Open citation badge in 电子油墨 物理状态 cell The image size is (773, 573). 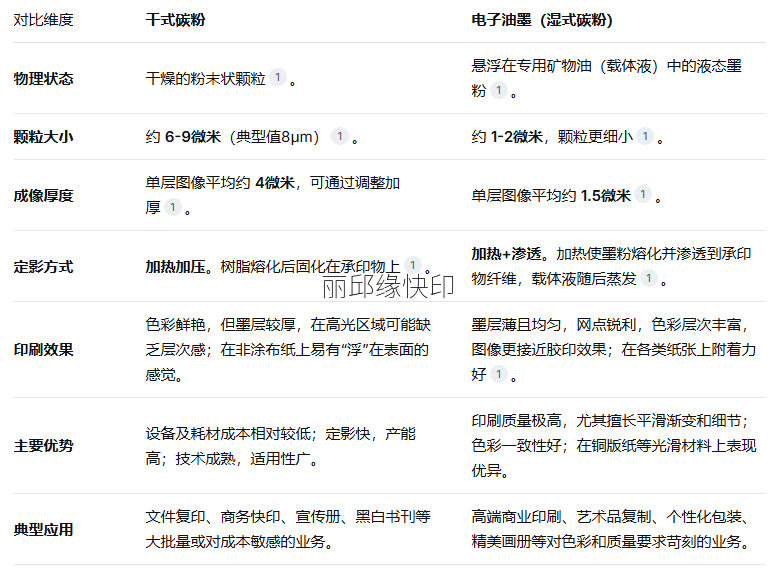497,91
